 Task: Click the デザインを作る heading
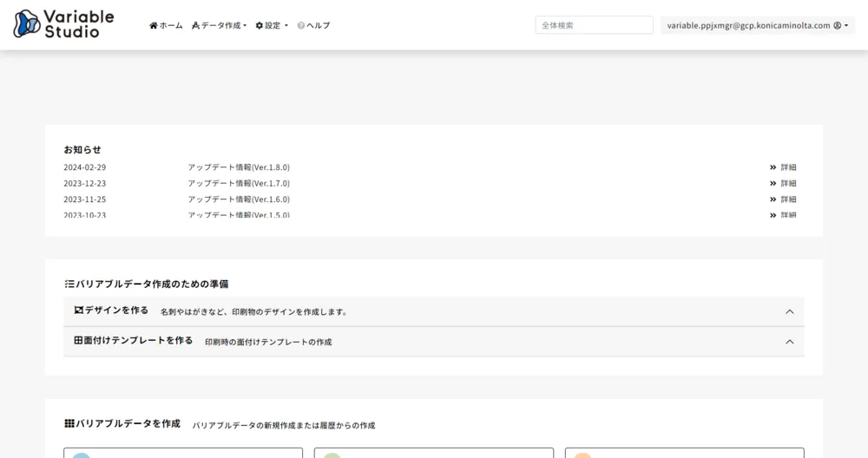click(x=116, y=311)
